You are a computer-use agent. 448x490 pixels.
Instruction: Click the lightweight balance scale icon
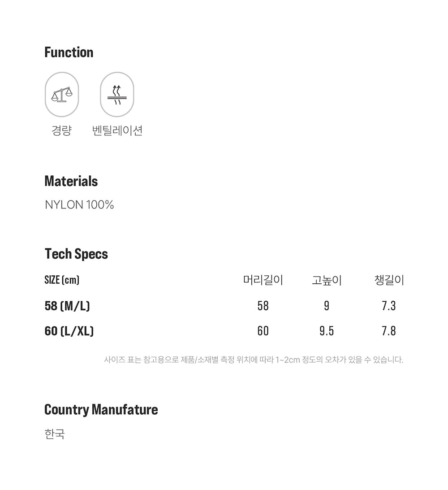tap(62, 95)
